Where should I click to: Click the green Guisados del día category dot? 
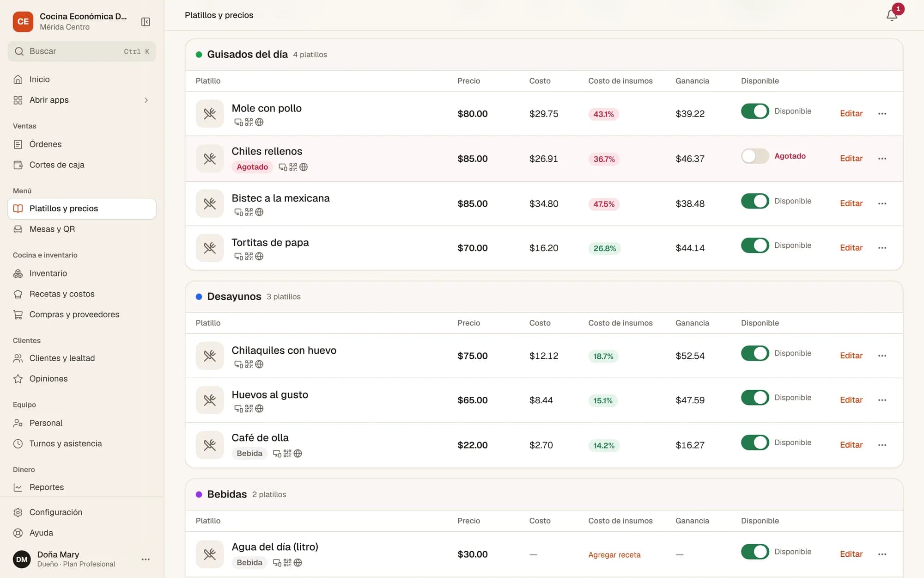tap(199, 55)
